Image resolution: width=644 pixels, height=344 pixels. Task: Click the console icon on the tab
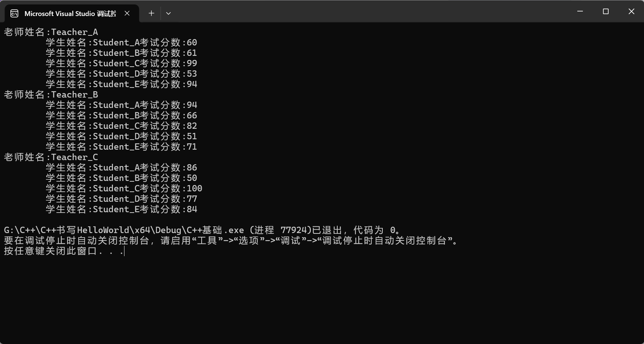(x=15, y=14)
